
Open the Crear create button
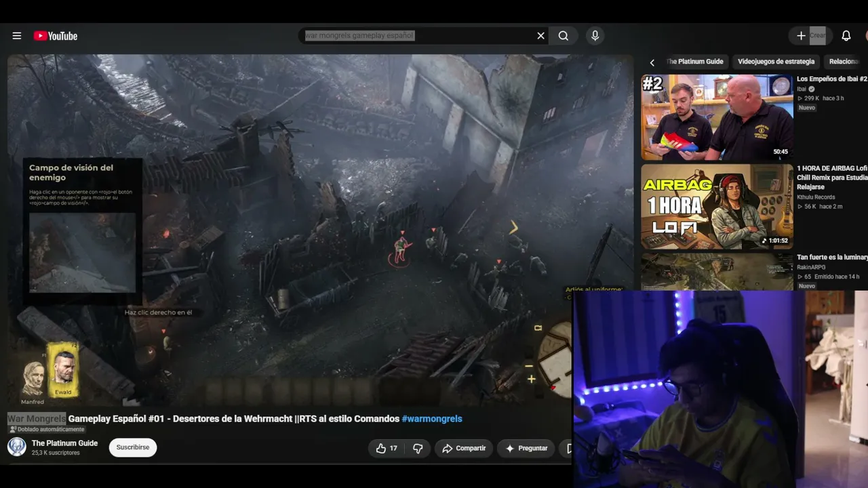point(810,36)
